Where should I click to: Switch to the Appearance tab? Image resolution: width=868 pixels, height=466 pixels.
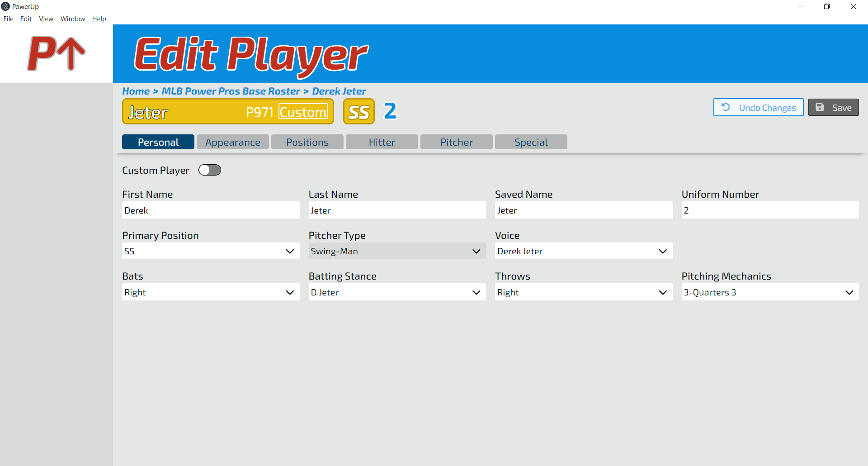pyautogui.click(x=233, y=142)
